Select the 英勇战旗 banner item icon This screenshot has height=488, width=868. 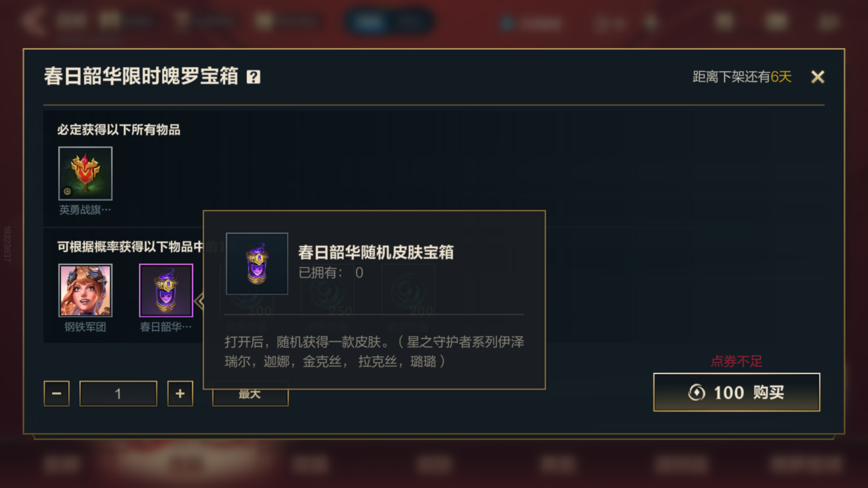85,173
